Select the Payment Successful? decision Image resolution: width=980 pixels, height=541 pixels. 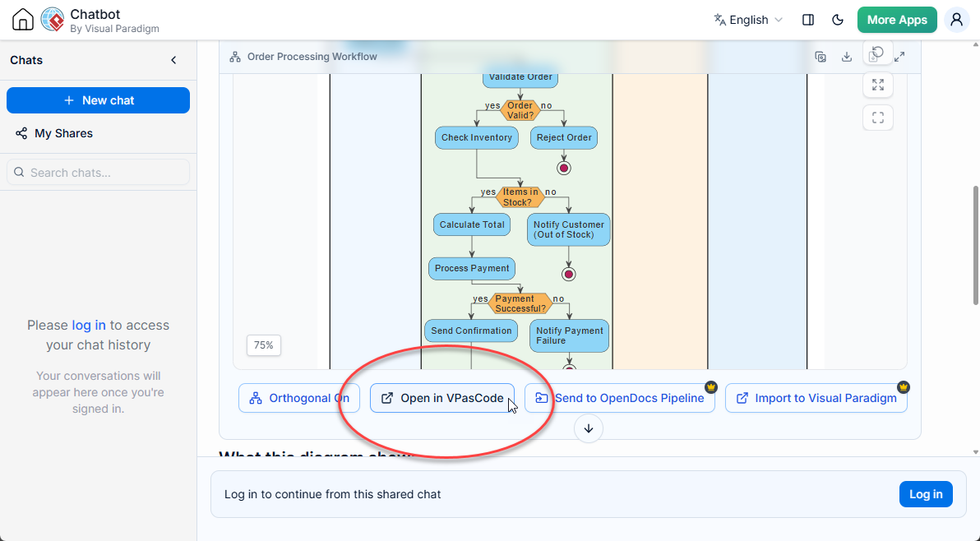point(520,304)
